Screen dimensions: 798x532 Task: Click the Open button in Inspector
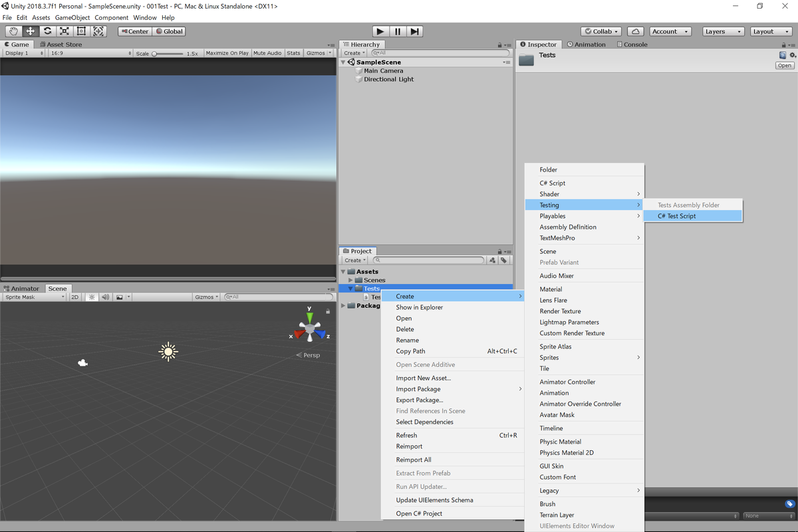(785, 66)
